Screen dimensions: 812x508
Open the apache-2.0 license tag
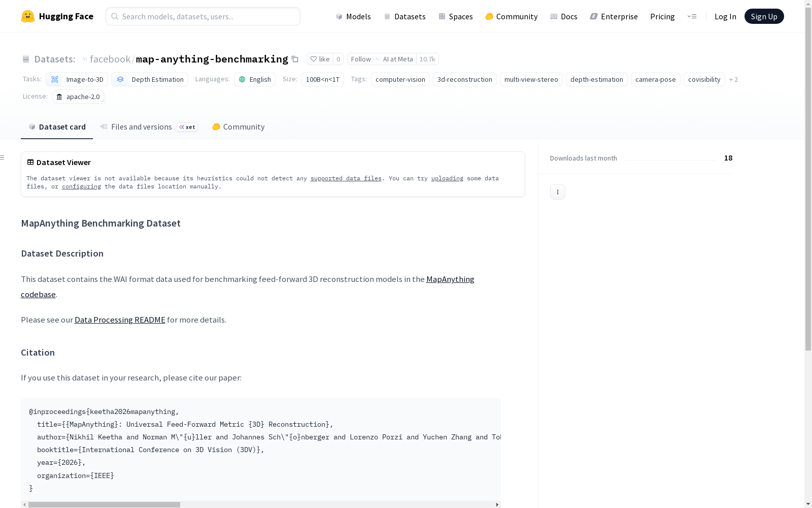pyautogui.click(x=78, y=97)
